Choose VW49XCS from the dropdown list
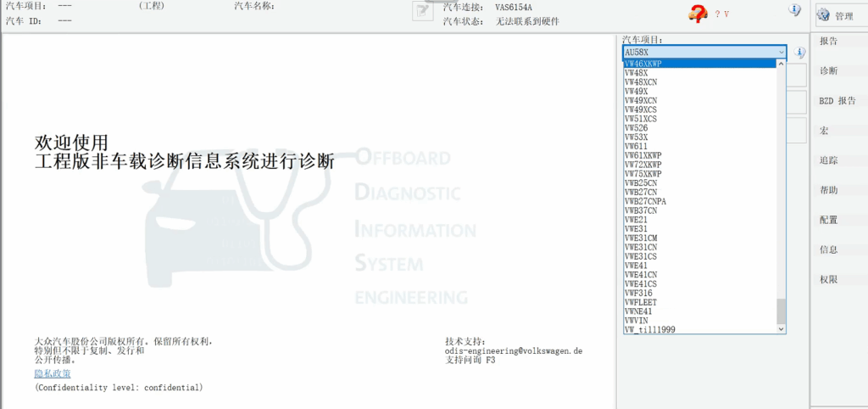Viewport: 868px width, 409px height. click(699, 109)
